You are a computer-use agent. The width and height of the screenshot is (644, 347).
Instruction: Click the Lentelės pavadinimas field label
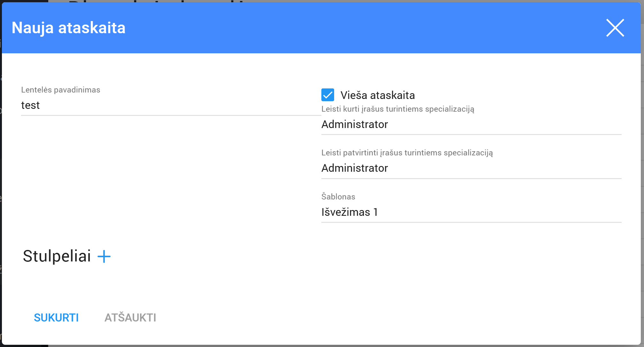[60, 90]
